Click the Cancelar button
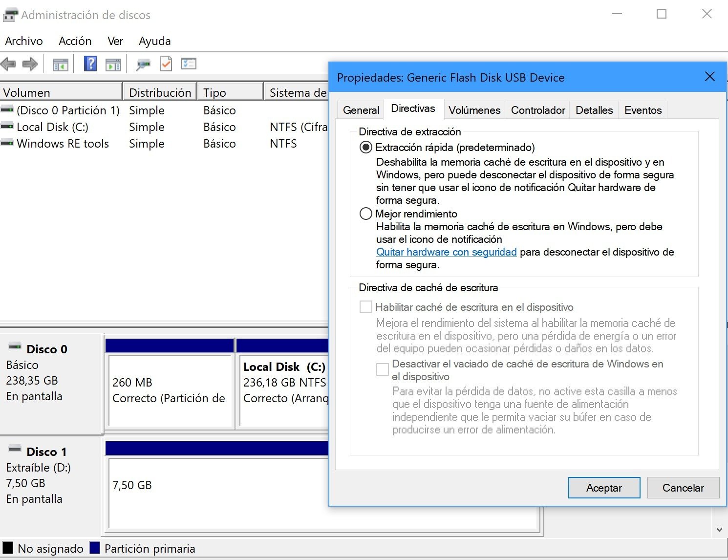This screenshot has height=560, width=728. click(x=683, y=487)
